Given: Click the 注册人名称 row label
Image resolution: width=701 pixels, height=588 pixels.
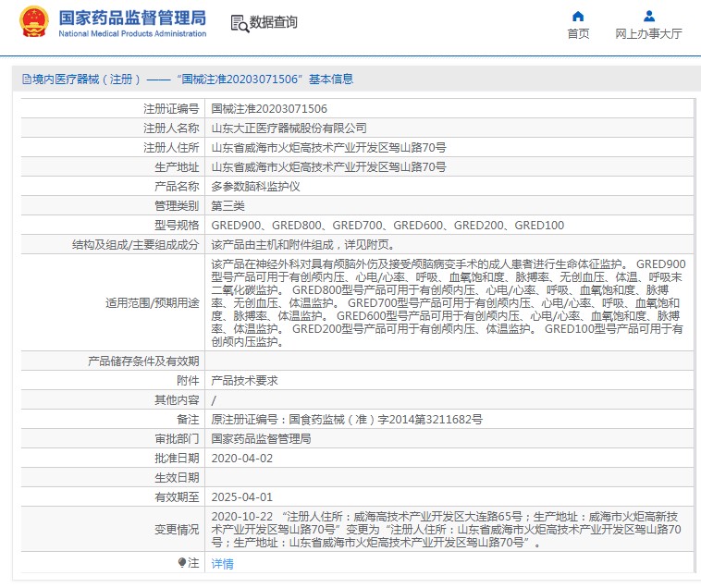Looking at the screenshot, I should (x=171, y=129).
